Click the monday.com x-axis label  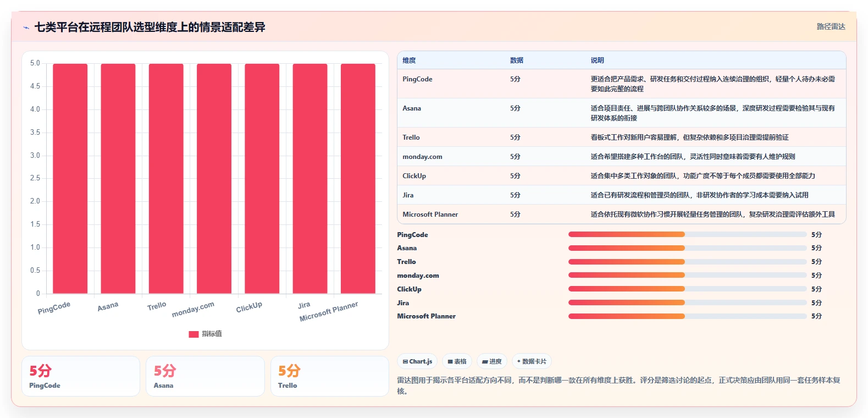click(x=193, y=310)
